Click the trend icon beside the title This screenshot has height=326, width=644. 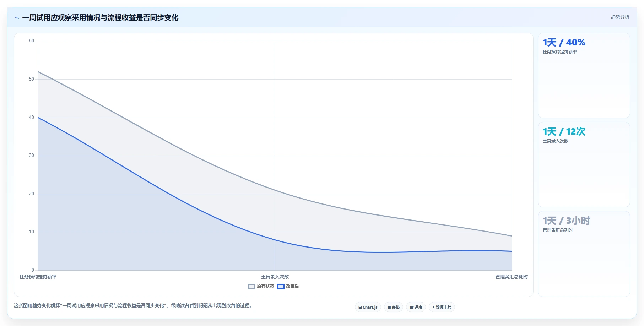pos(17,18)
